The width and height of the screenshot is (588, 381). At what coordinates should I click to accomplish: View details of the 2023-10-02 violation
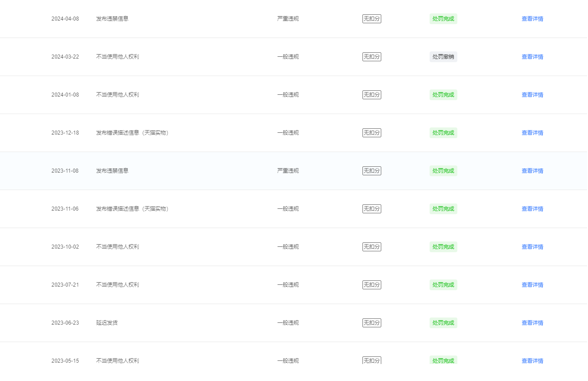point(532,247)
